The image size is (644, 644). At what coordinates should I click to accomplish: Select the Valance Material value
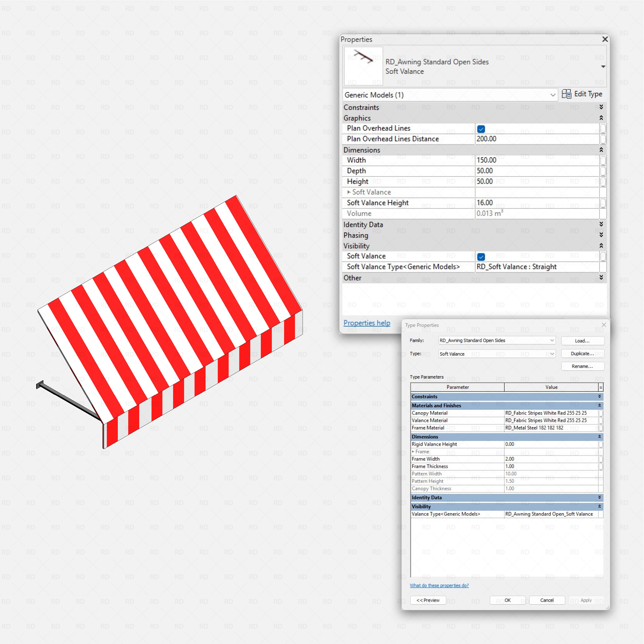[551, 420]
